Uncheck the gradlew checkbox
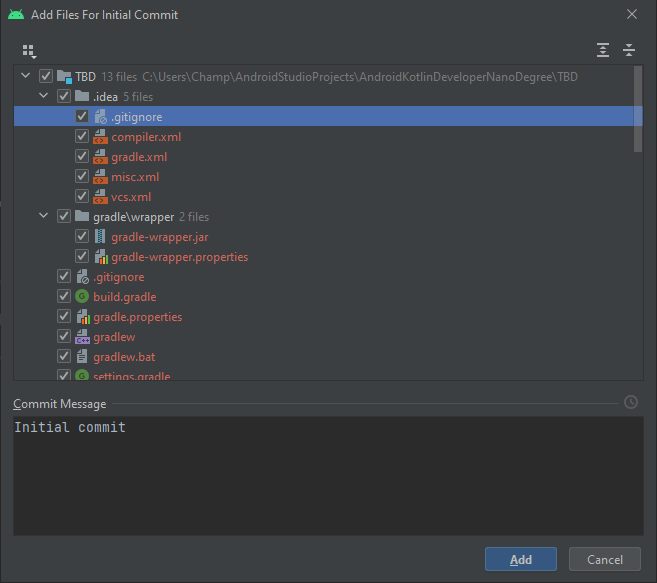This screenshot has height=583, width=657. tap(64, 337)
